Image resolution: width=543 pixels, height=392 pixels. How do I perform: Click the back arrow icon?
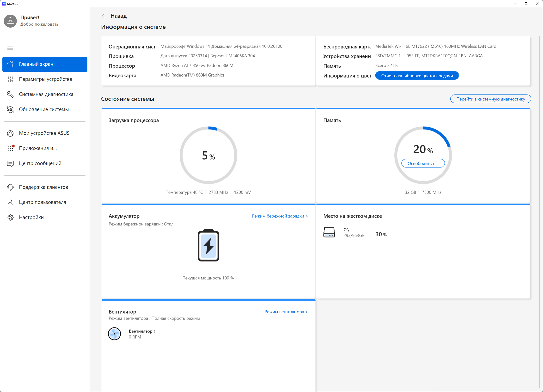click(104, 16)
